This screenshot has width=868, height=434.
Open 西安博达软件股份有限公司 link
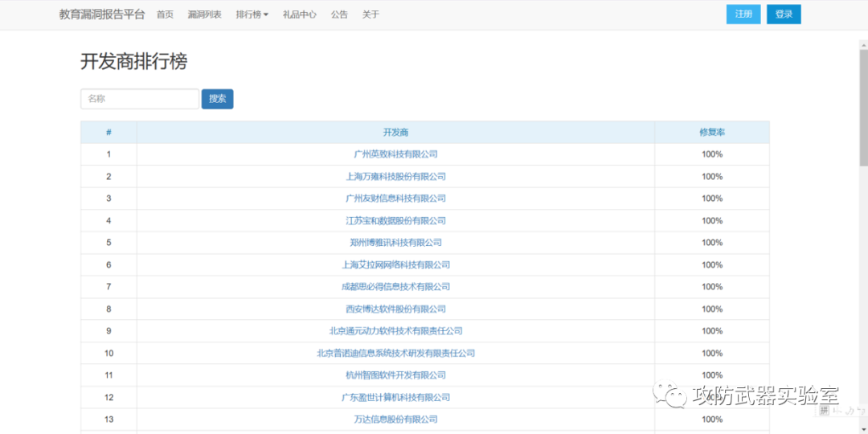(x=395, y=309)
